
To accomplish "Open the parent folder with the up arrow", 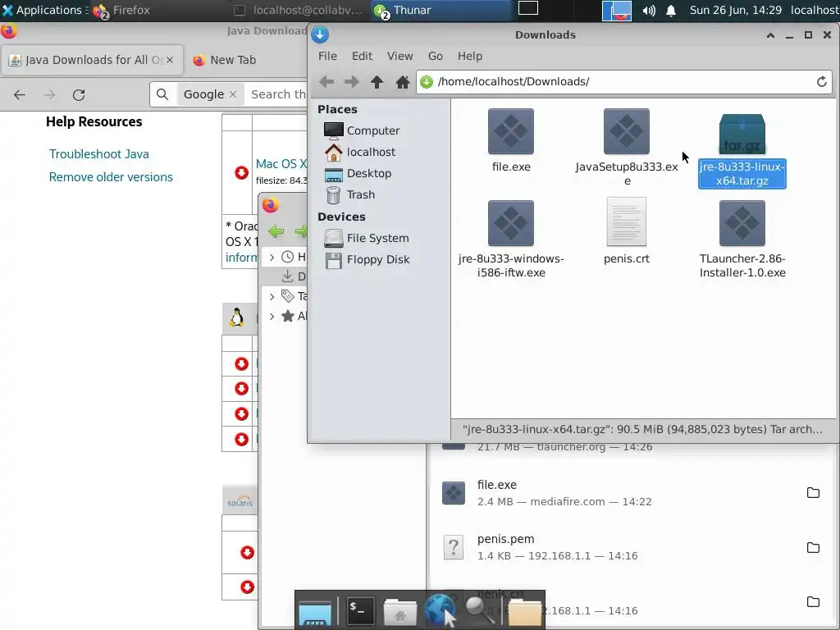I will (377, 82).
